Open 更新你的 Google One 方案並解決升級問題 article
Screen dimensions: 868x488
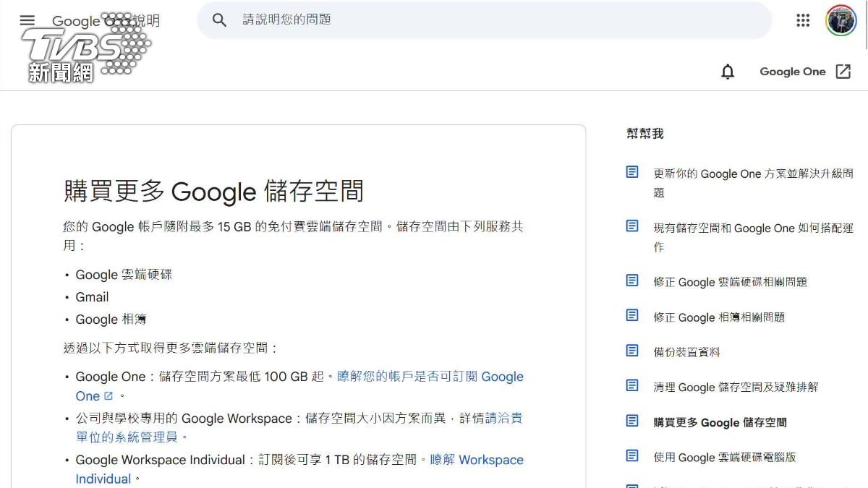point(754,183)
